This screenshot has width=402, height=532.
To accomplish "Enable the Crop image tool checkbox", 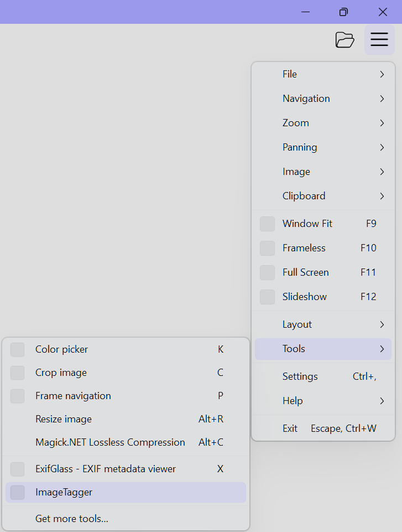I will tap(18, 373).
